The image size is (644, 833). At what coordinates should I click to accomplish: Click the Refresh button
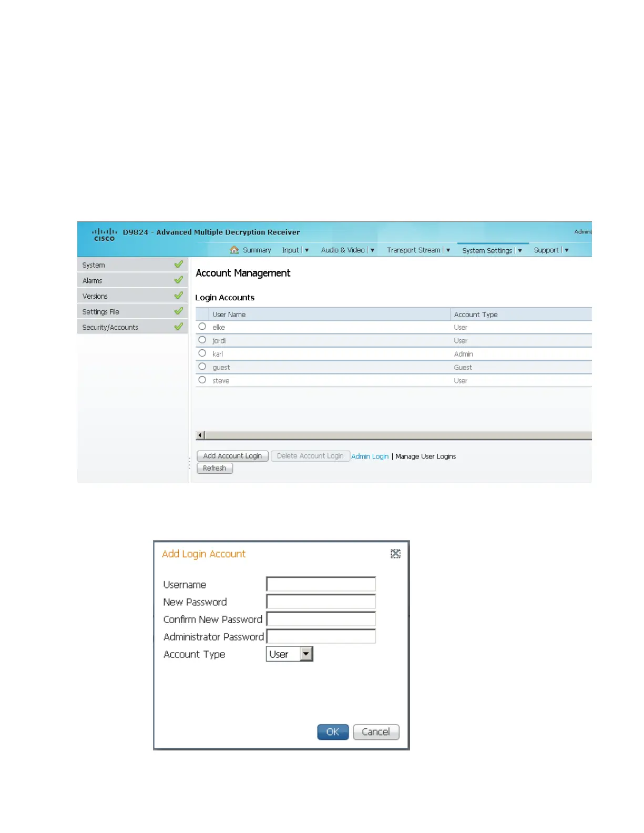(x=214, y=468)
